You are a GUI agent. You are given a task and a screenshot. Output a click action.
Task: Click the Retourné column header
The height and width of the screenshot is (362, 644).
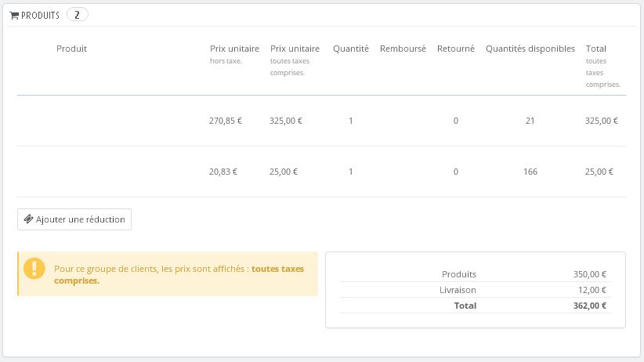[x=455, y=49]
